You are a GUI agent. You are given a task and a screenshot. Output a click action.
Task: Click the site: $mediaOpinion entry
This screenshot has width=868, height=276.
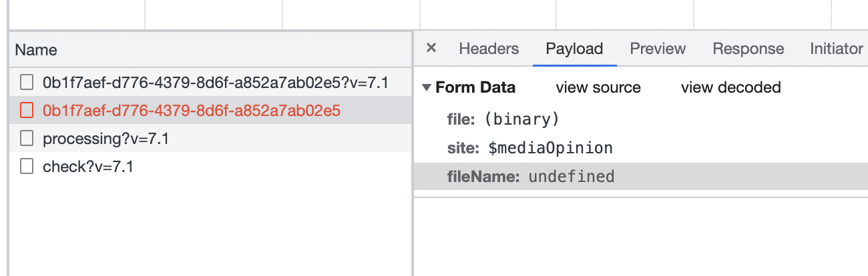click(x=529, y=148)
